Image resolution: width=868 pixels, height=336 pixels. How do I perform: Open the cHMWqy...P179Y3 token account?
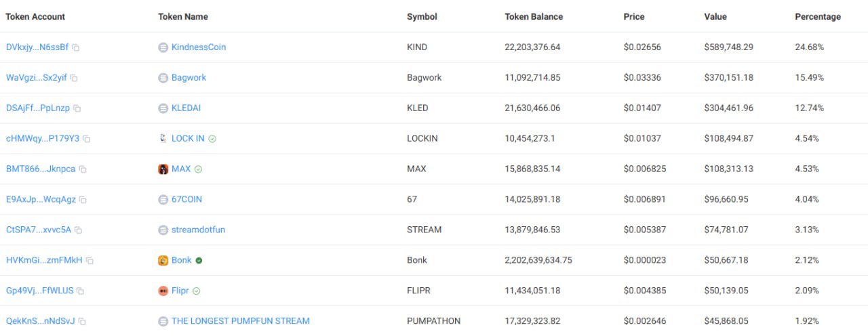pos(43,139)
